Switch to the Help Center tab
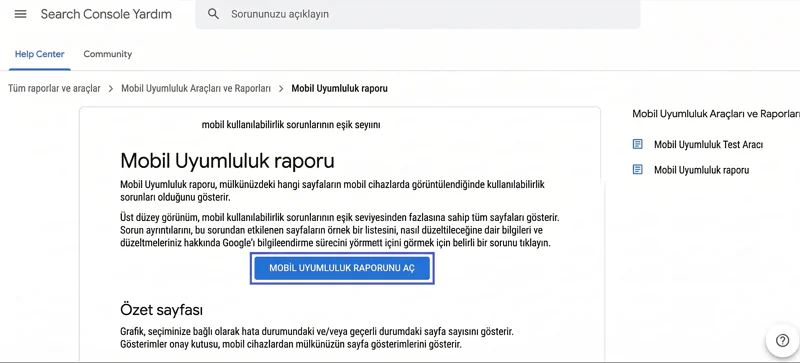The image size is (800, 363). pos(39,54)
